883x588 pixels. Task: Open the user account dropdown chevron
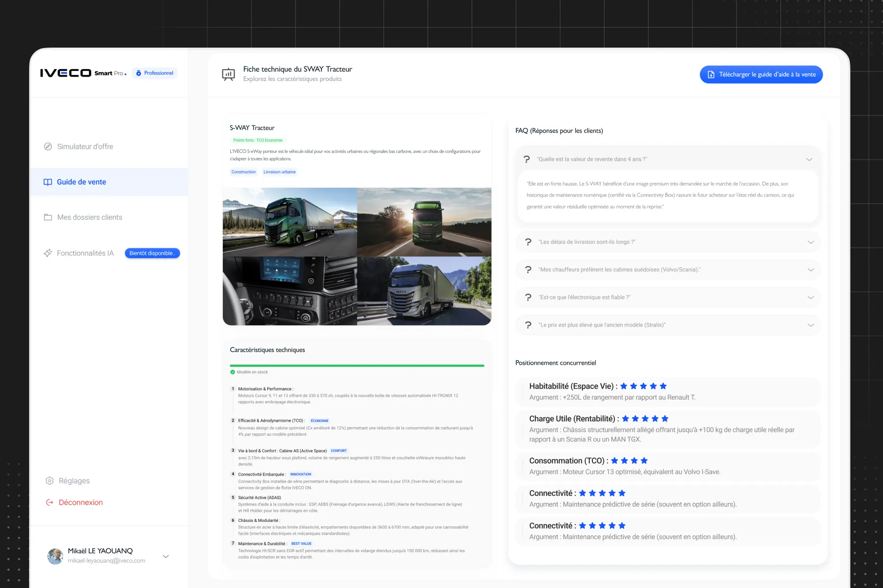[x=166, y=556]
